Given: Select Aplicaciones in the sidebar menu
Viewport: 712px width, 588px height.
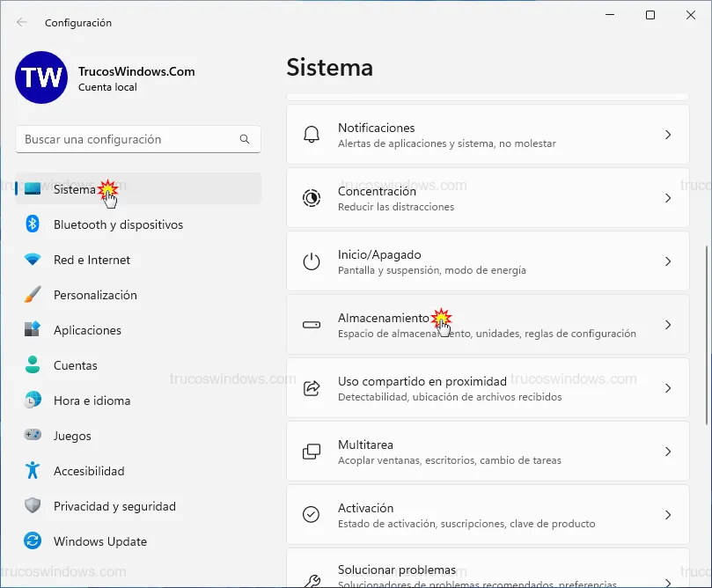Looking at the screenshot, I should (x=87, y=330).
